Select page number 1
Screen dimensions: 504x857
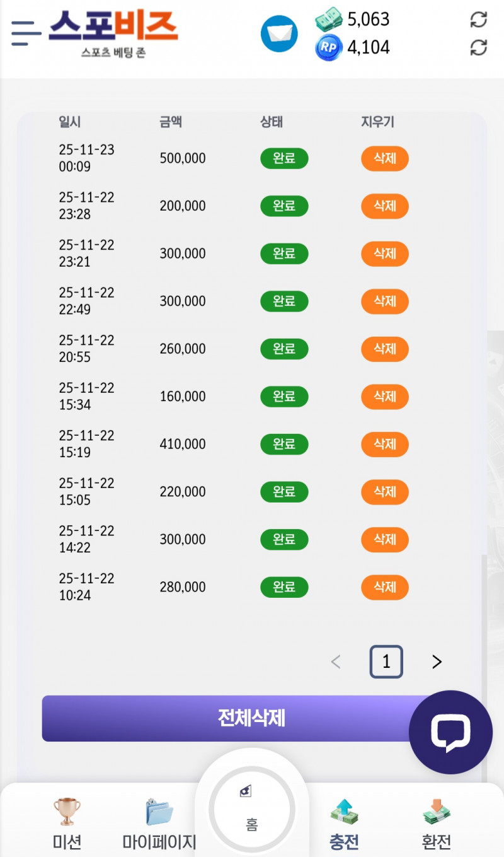click(x=386, y=662)
